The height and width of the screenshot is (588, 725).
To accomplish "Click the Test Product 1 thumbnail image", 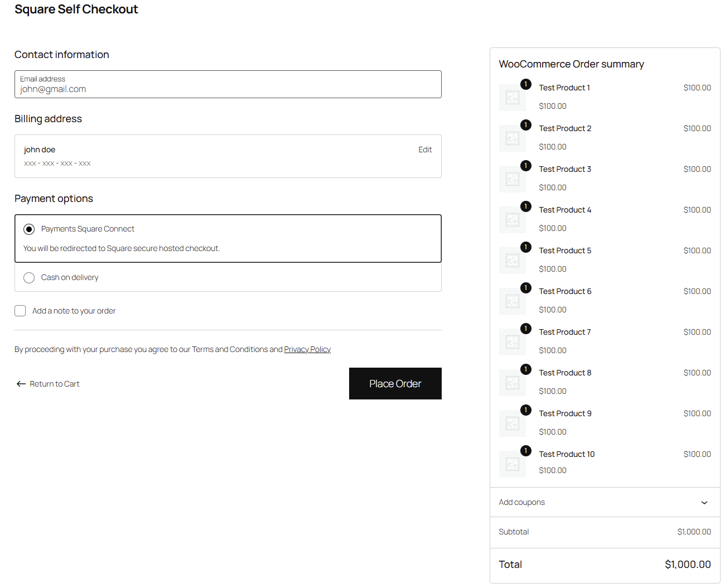I will (512, 98).
